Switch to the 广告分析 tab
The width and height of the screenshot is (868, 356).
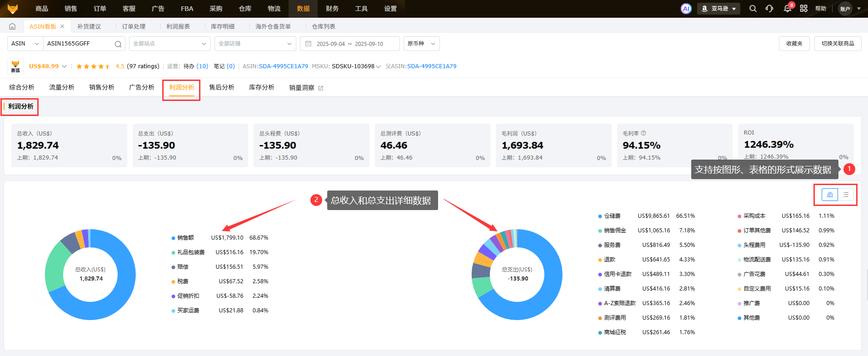(141, 87)
